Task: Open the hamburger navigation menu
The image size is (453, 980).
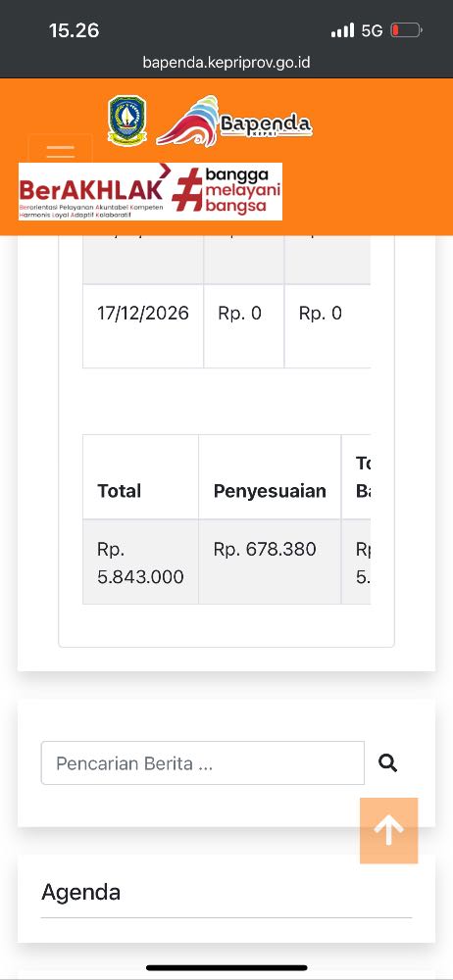Action: click(61, 149)
